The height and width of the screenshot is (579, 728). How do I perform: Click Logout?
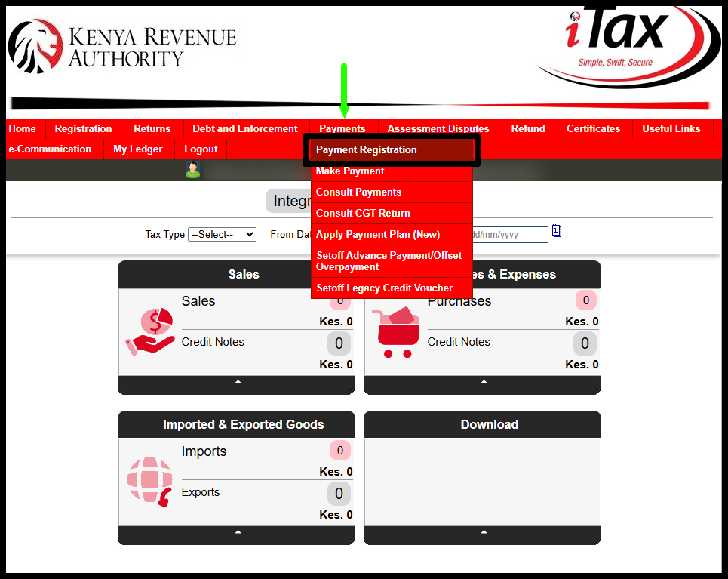click(x=201, y=149)
